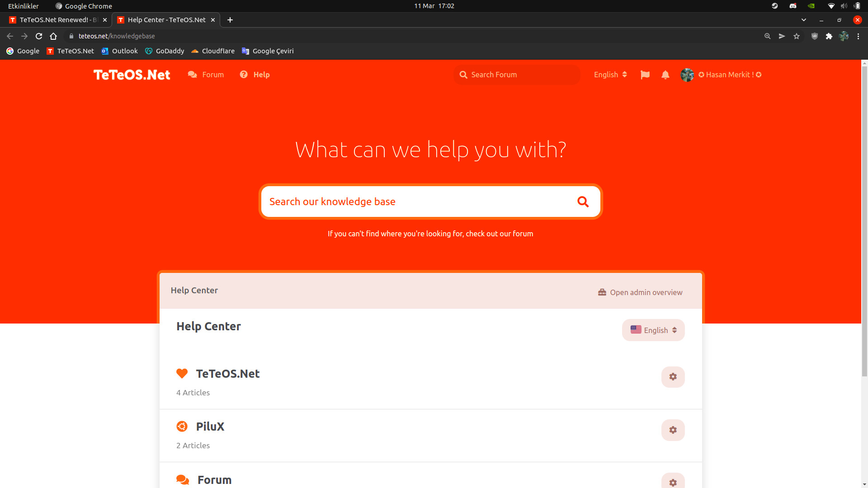Open settings gear for PiluX category
Viewport: 868px width, 488px height.
pos(673,430)
